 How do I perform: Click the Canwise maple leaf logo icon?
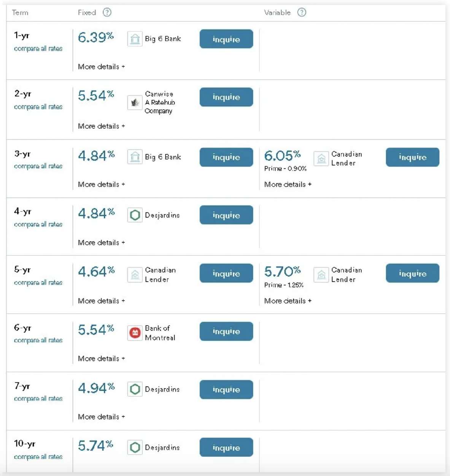tap(135, 102)
